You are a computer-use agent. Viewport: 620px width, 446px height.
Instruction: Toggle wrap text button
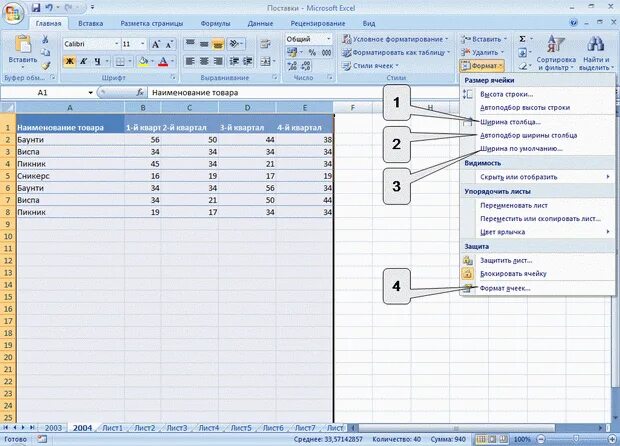pyautogui.click(x=265, y=44)
